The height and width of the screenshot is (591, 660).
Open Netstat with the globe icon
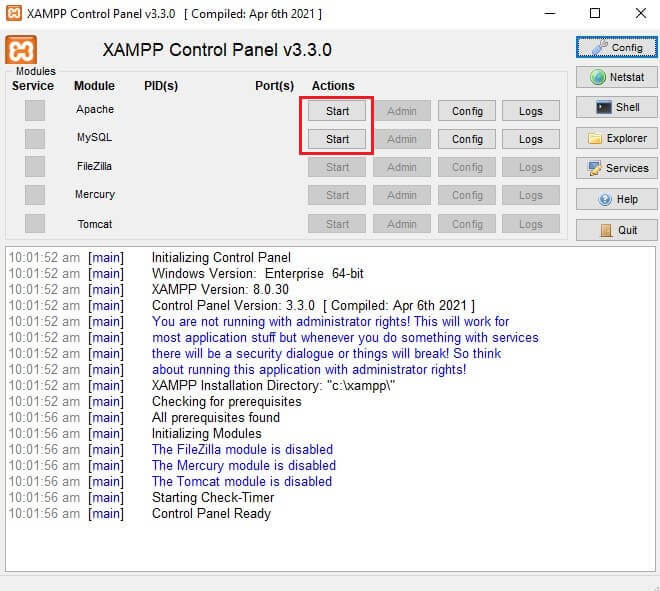(616, 77)
